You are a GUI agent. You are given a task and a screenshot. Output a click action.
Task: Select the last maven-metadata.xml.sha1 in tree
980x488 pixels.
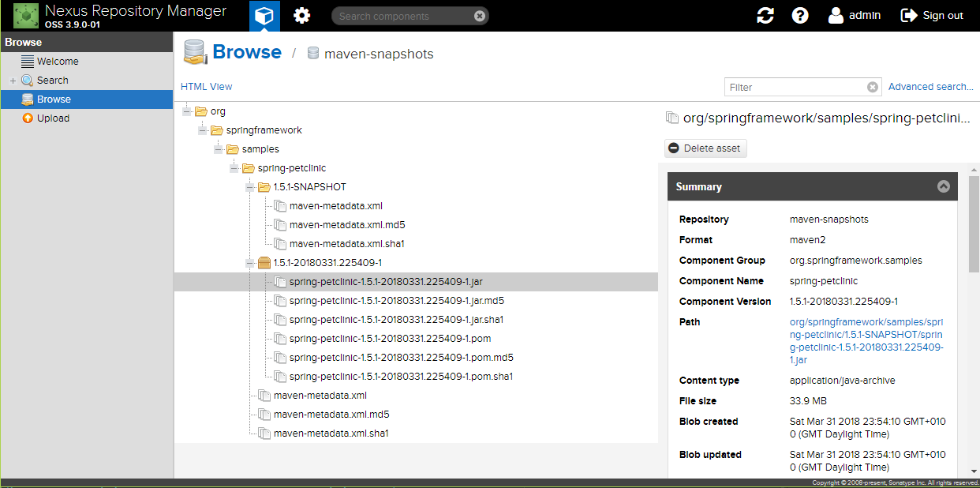(331, 434)
